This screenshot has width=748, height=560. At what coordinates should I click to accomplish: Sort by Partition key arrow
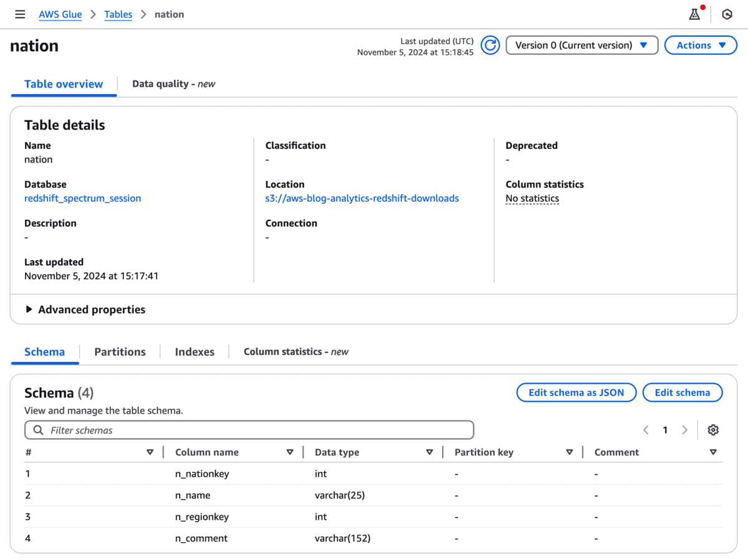point(569,452)
